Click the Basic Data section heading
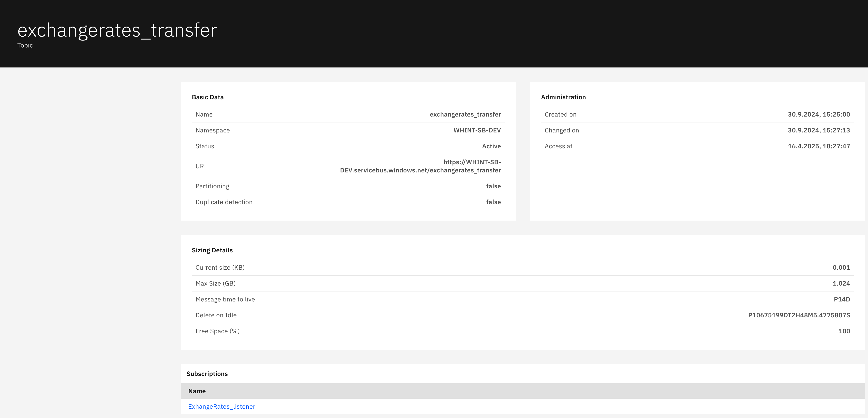This screenshot has width=868, height=418. tap(208, 97)
